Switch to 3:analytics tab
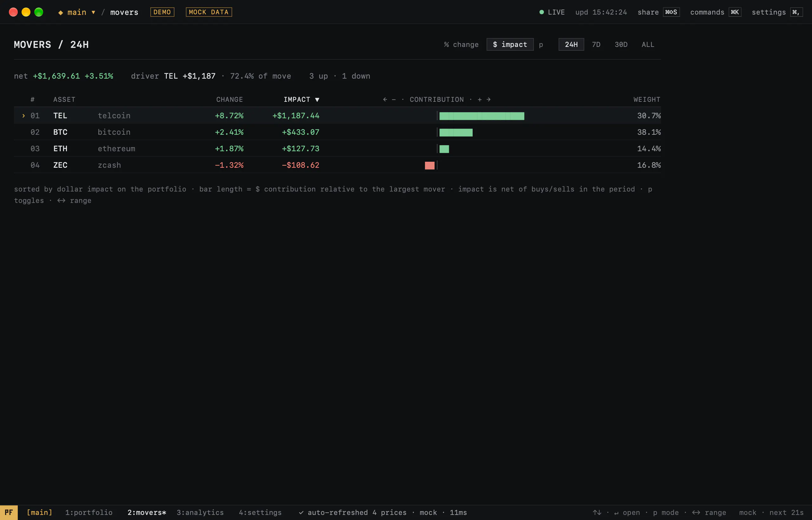The width and height of the screenshot is (812, 520). [200, 513]
